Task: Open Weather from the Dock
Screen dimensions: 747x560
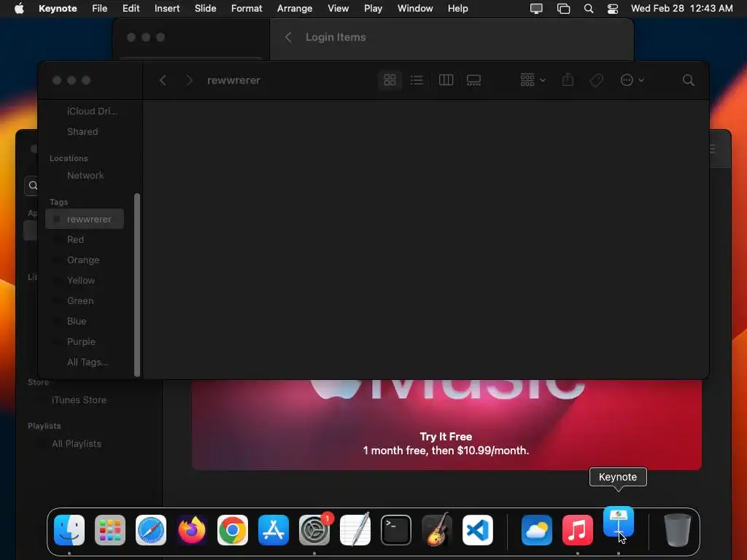Action: [x=537, y=530]
